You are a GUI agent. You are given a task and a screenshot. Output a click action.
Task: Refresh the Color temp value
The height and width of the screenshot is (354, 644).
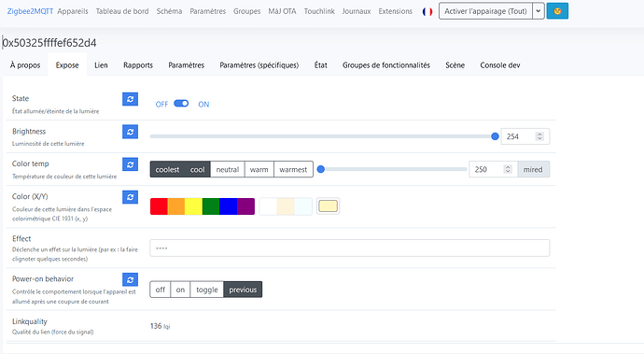[130, 164]
